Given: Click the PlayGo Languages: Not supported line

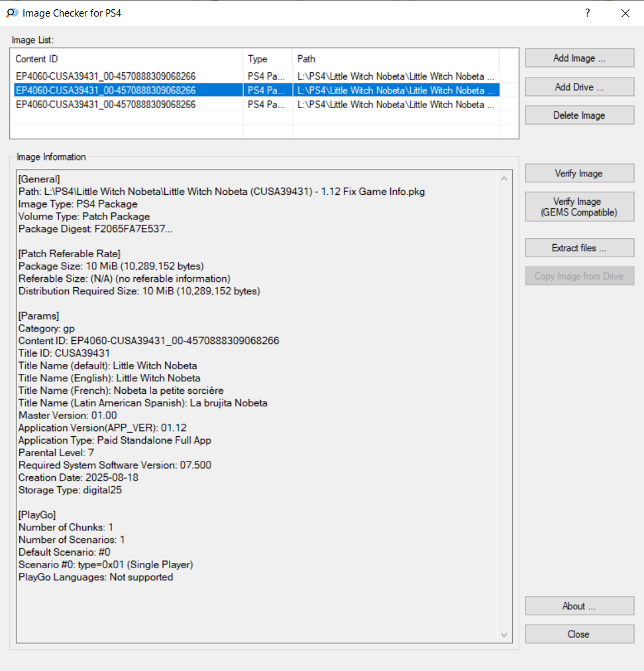Looking at the screenshot, I should click(96, 577).
